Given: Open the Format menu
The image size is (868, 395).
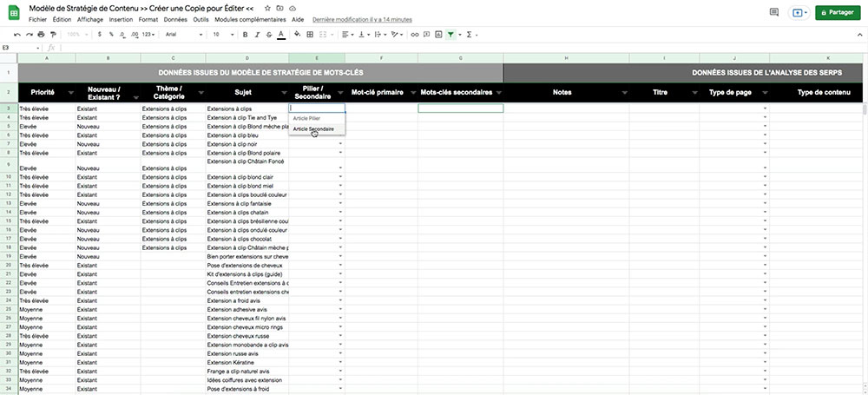Looking at the screenshot, I should pos(148,19).
